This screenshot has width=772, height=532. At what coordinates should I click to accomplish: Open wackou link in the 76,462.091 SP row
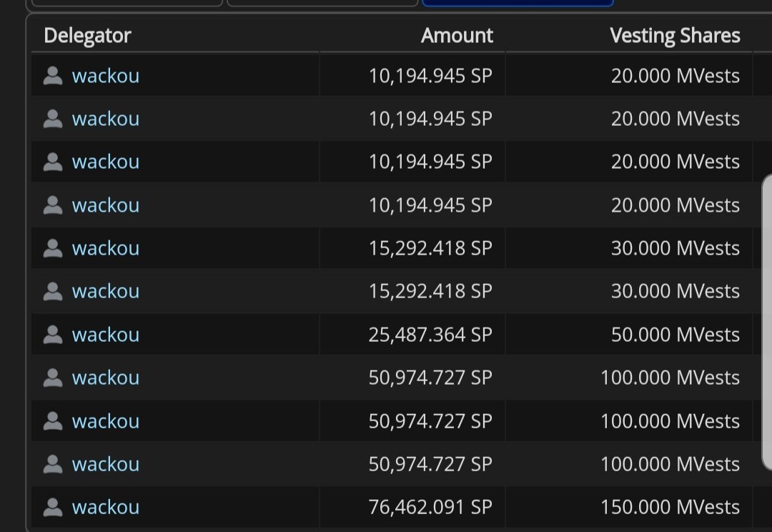(106, 507)
